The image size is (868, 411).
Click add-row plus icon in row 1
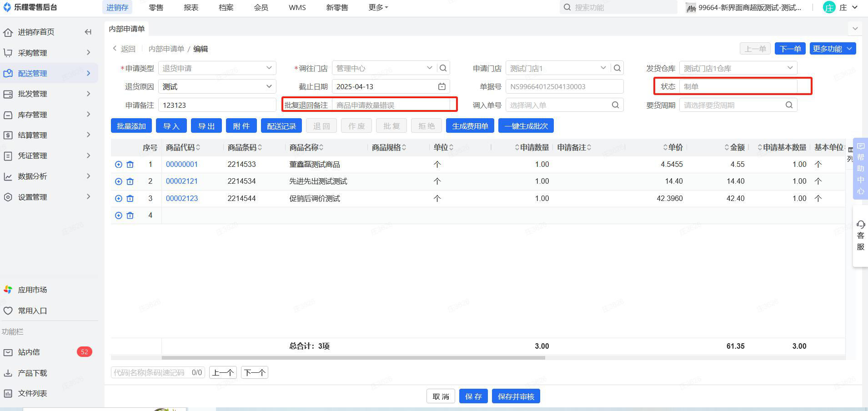click(x=118, y=165)
